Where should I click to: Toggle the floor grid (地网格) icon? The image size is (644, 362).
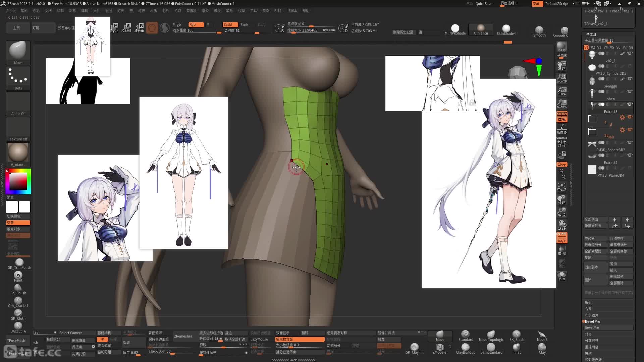(x=562, y=129)
